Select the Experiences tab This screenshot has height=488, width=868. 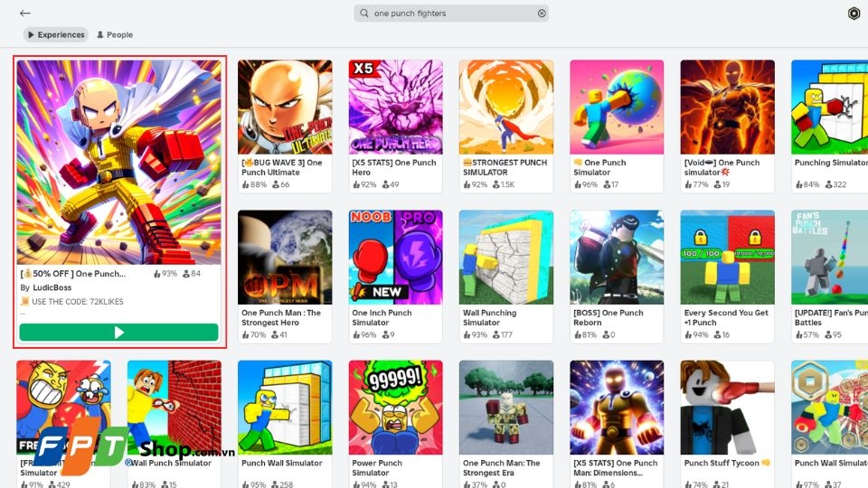(x=56, y=34)
